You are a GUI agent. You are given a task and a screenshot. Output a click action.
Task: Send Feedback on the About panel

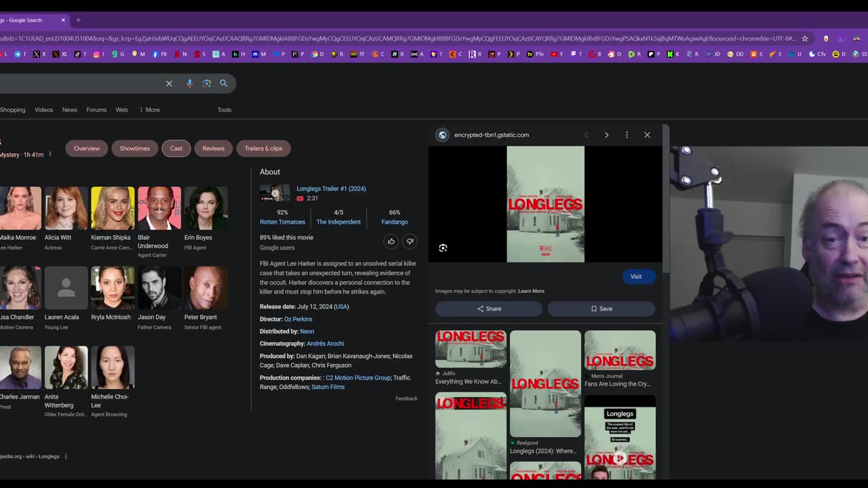pos(406,399)
